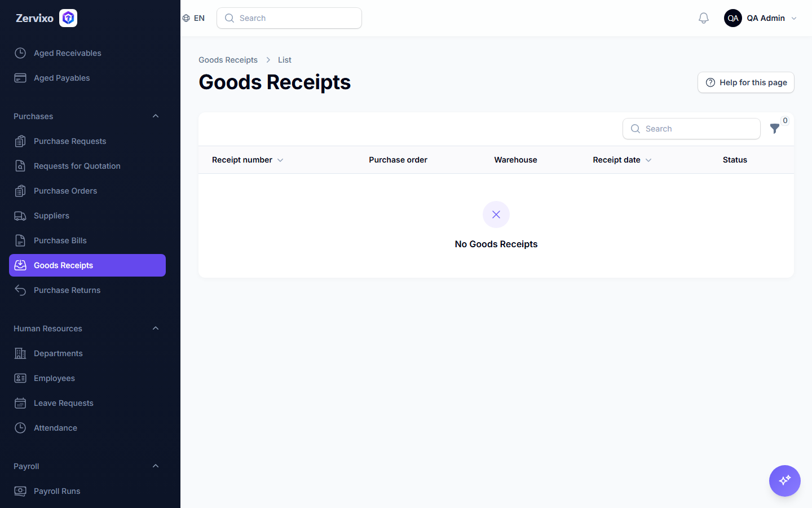This screenshot has width=812, height=508.
Task: Click the Purchase Returns arrow icon
Action: click(20, 290)
